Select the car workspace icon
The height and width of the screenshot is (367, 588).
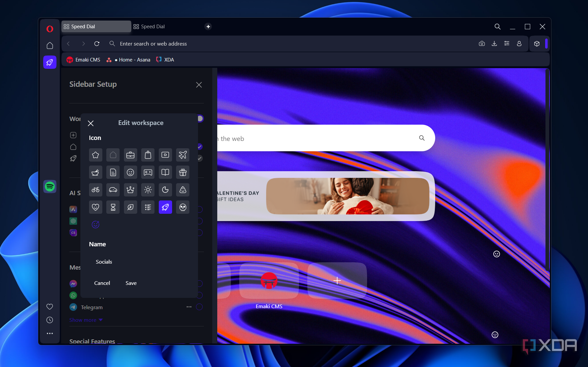[x=113, y=190]
